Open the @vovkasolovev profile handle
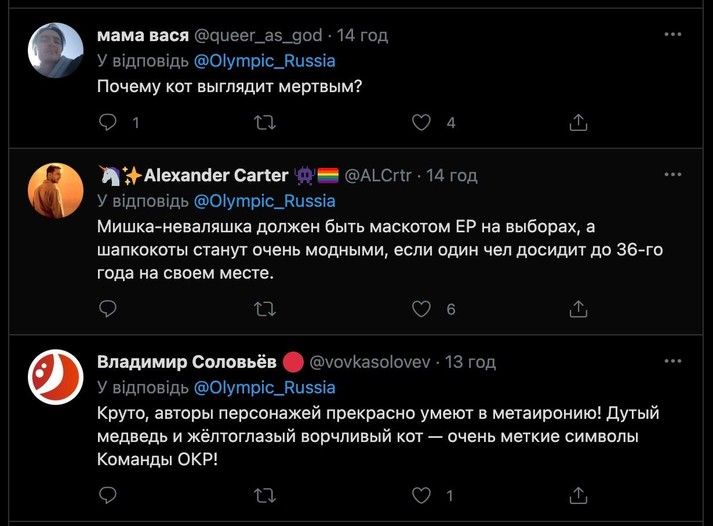This screenshot has height=526, width=713. click(375, 362)
